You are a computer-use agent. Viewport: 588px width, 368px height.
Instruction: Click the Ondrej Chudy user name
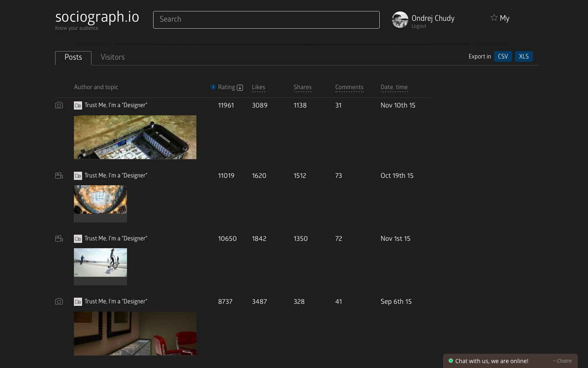[433, 18]
